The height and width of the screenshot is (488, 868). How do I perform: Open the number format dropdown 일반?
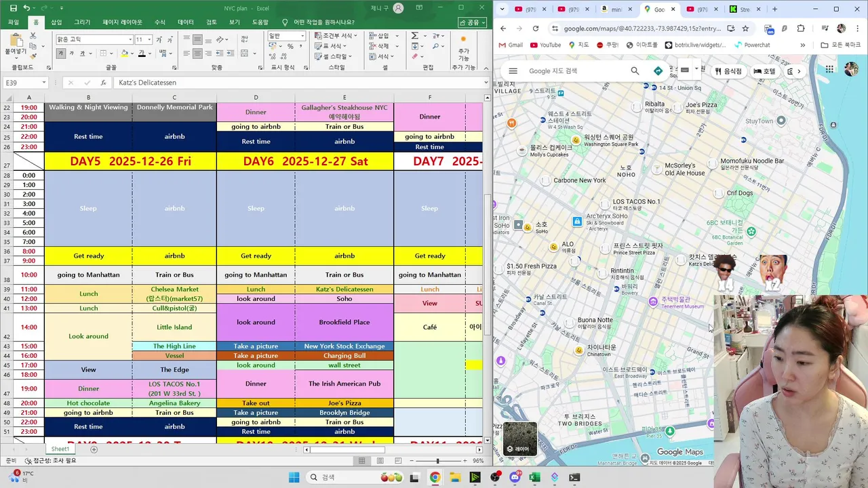click(x=302, y=36)
